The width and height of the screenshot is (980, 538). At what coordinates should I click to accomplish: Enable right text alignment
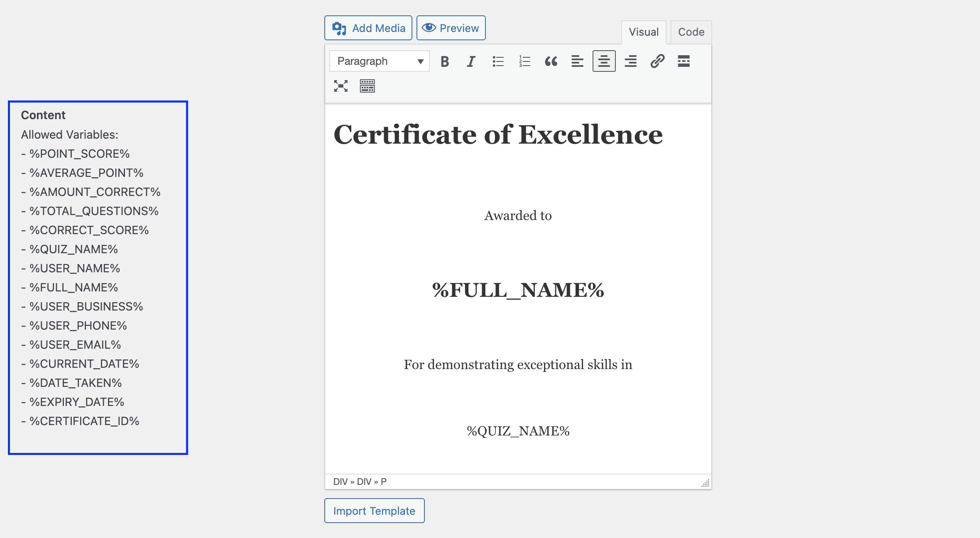[x=630, y=61]
